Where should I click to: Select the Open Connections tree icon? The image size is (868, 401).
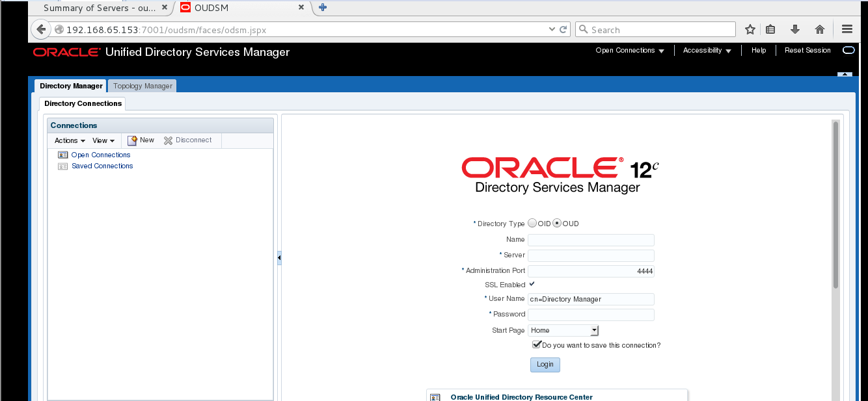pyautogui.click(x=62, y=155)
